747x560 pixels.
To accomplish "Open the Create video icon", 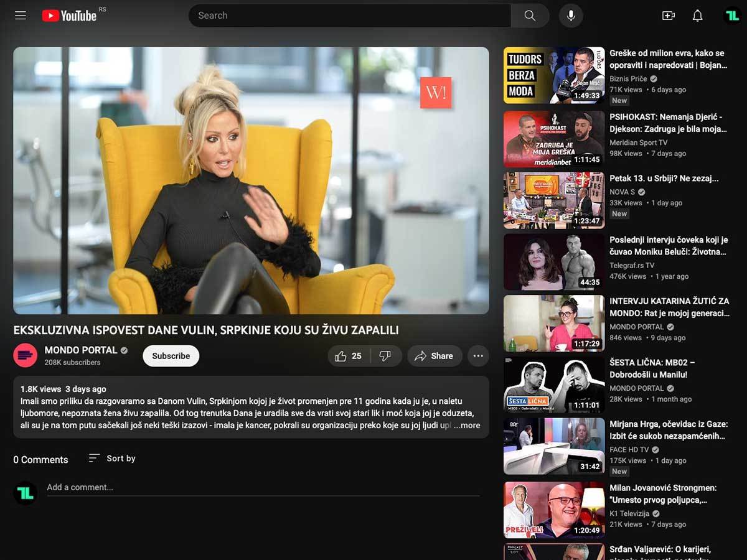I will (x=668, y=16).
